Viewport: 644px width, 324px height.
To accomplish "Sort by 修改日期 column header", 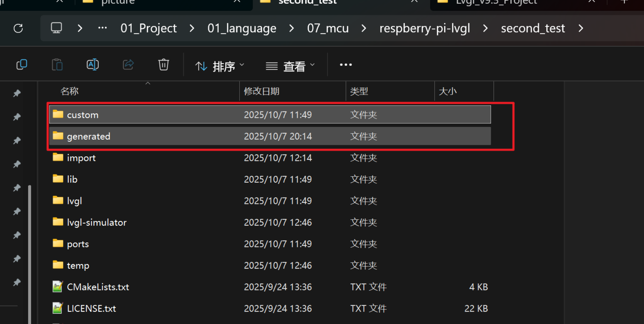I will coord(262,91).
